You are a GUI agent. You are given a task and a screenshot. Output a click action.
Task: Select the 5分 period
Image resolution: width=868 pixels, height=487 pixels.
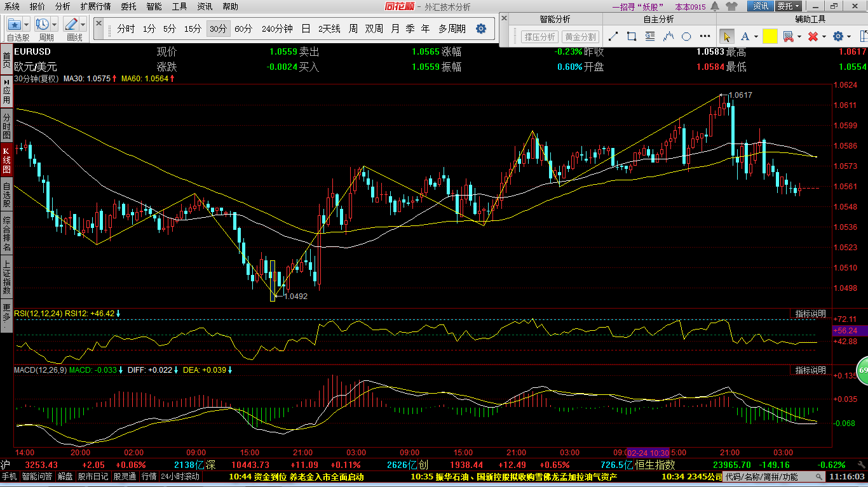(170, 29)
